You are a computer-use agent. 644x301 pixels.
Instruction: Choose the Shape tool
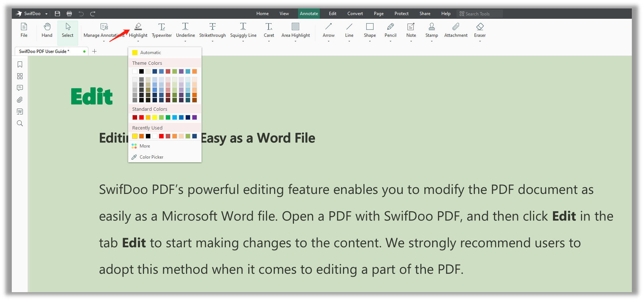(x=370, y=30)
